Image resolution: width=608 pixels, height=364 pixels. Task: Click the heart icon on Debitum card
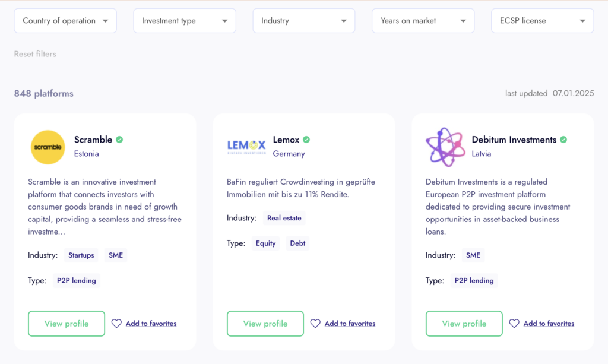coord(514,323)
